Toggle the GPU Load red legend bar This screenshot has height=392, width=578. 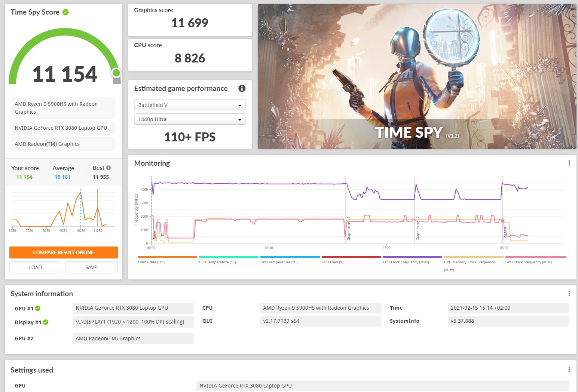pos(351,257)
